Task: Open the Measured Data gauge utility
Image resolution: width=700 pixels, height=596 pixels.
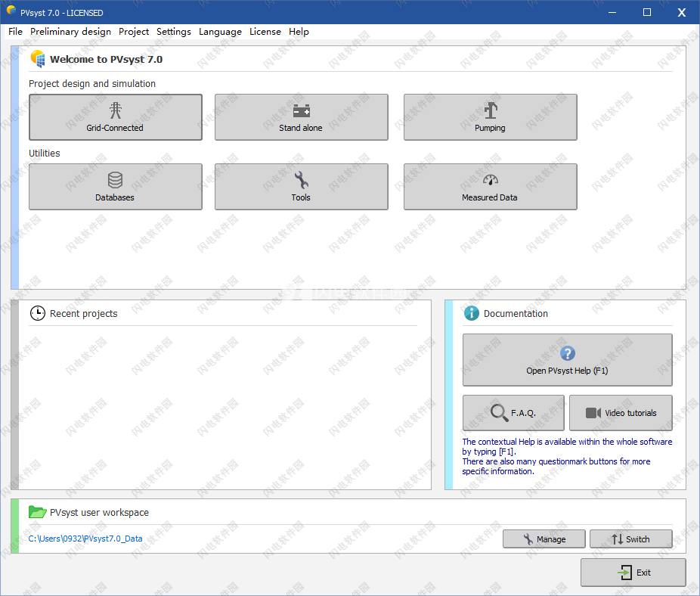Action: (x=490, y=187)
